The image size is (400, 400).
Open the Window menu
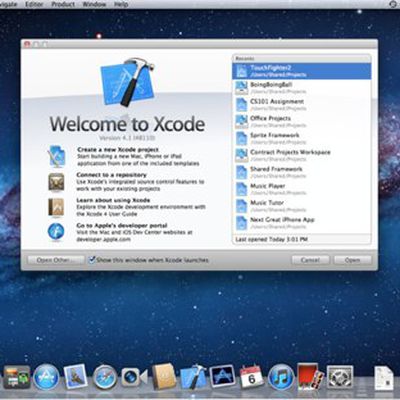tap(94, 4)
